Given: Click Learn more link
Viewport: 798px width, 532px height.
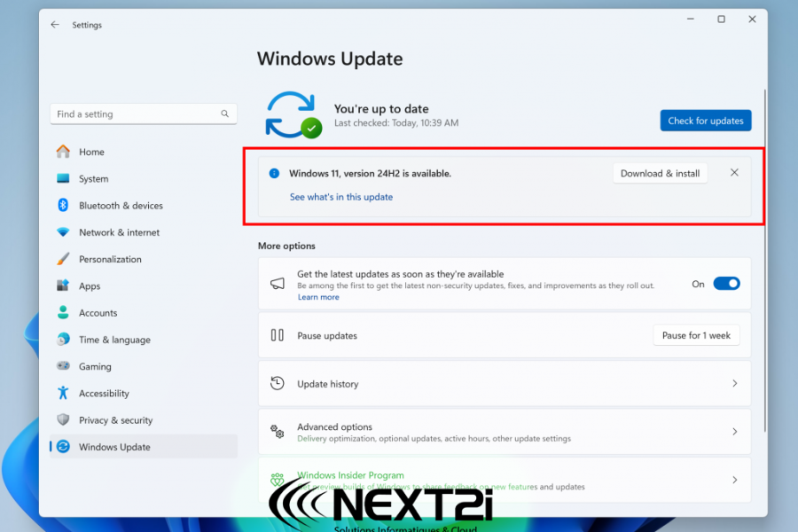Looking at the screenshot, I should [318, 297].
